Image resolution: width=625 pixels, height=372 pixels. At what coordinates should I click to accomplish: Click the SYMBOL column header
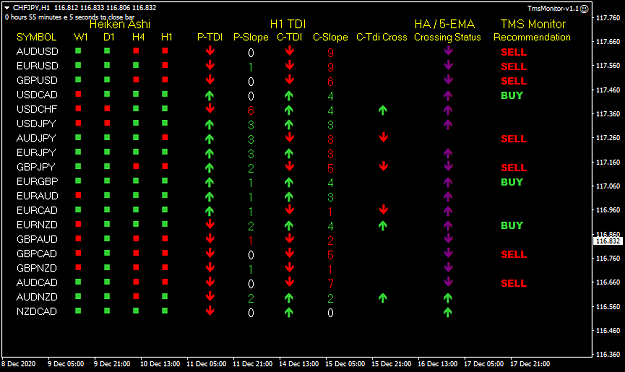[36, 37]
